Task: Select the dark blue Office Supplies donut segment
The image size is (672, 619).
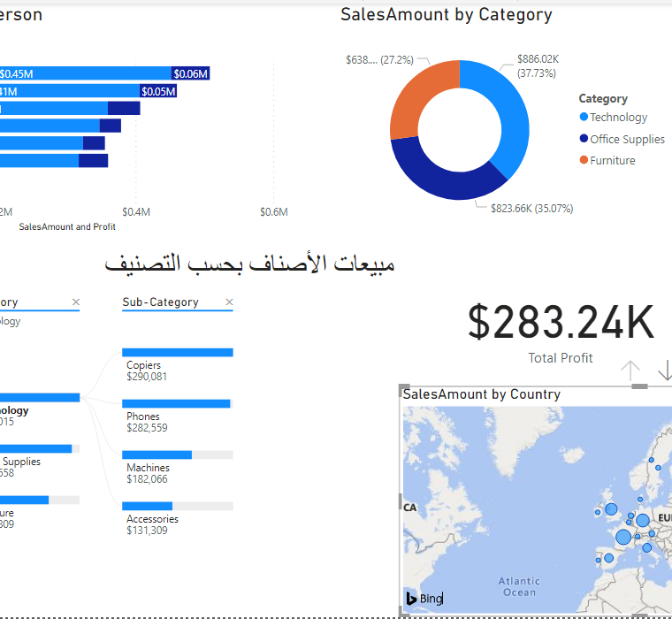Action: coord(442,177)
